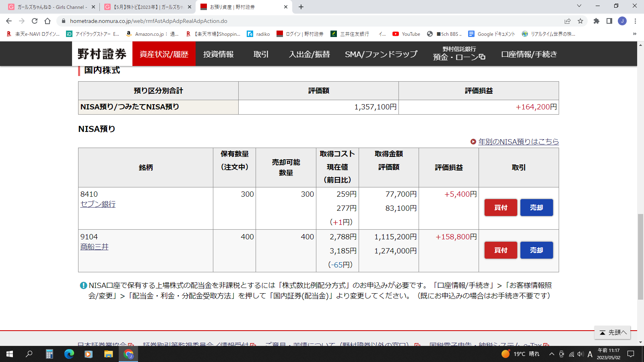Image resolution: width=644 pixels, height=362 pixels.
Task: Open セブン銀行 stock link
Action: point(98,204)
